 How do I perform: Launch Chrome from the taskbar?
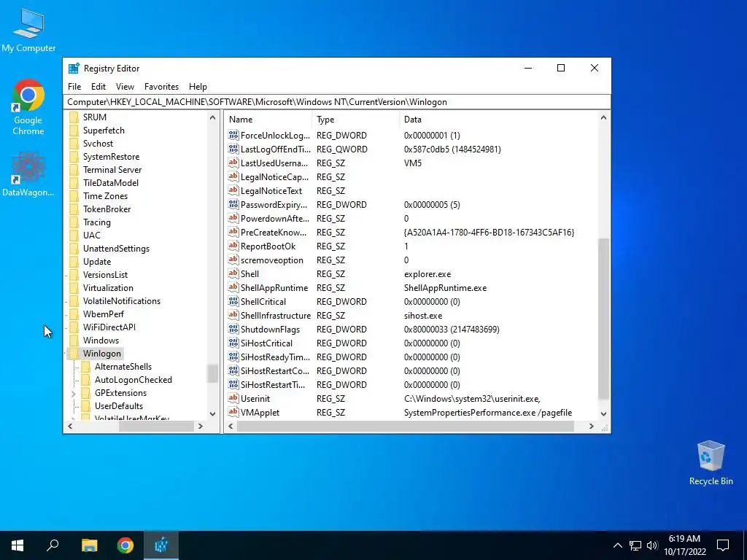[x=125, y=545]
